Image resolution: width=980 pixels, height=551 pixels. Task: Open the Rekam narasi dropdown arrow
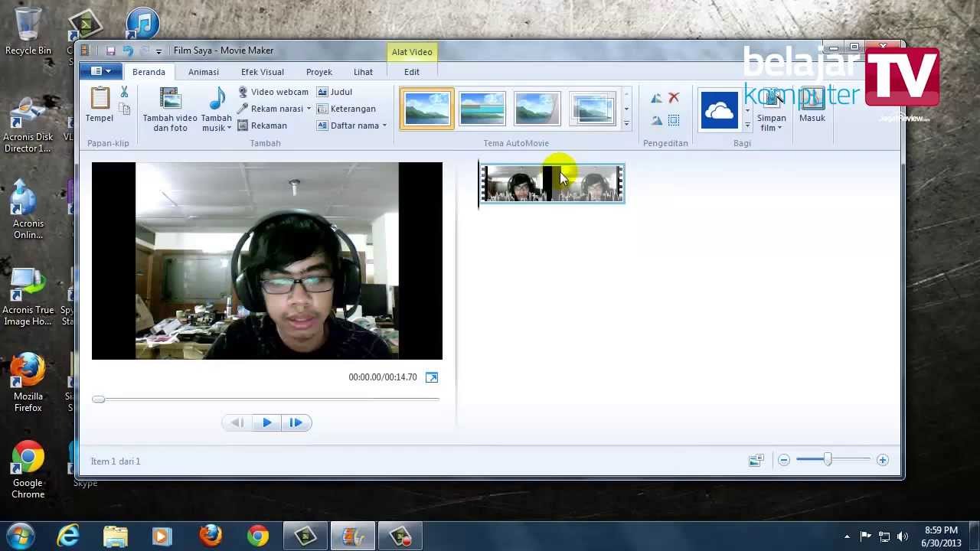click(x=309, y=109)
